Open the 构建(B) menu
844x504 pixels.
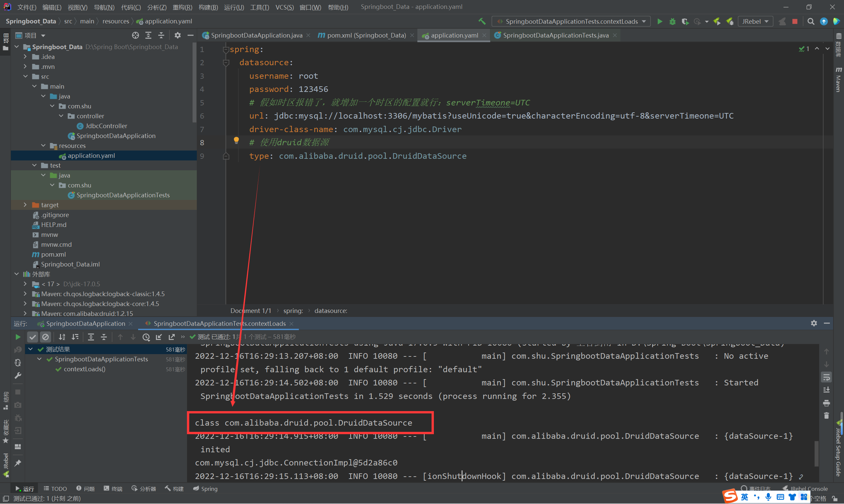pos(208,7)
